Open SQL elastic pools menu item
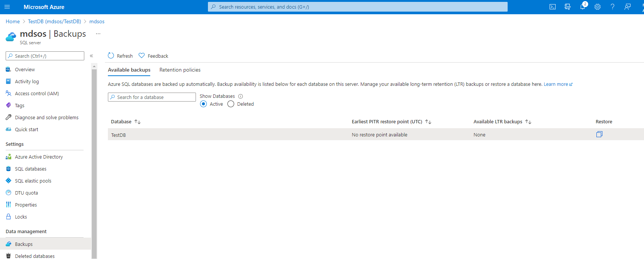The height and width of the screenshot is (259, 644). coord(33,181)
